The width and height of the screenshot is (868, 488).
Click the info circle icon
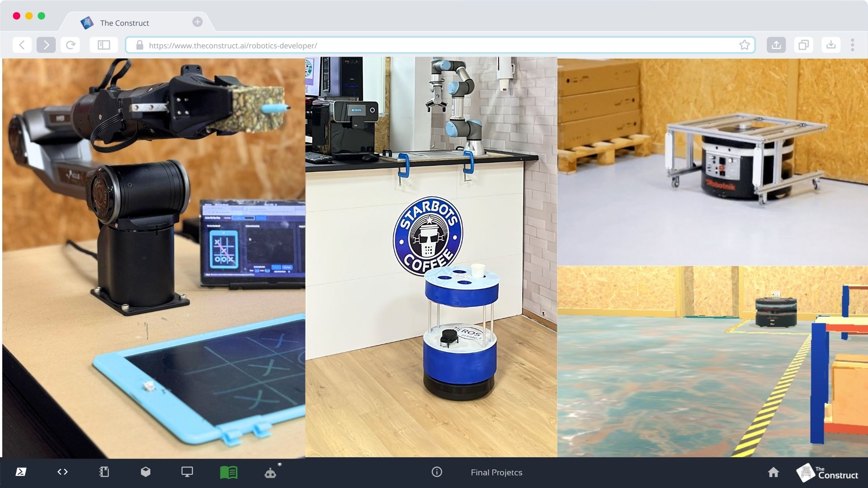437,472
